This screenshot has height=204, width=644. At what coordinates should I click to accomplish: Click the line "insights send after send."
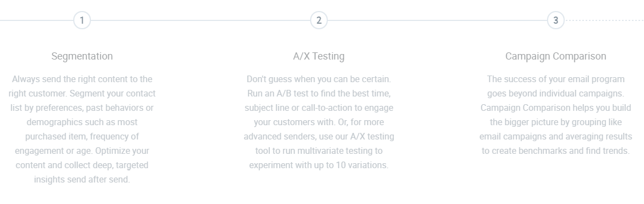point(82,180)
